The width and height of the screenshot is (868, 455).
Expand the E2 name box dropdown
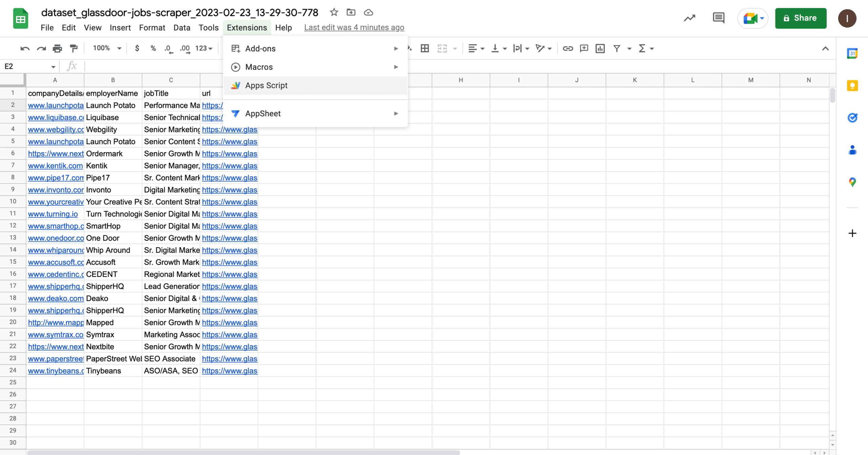pyautogui.click(x=53, y=67)
